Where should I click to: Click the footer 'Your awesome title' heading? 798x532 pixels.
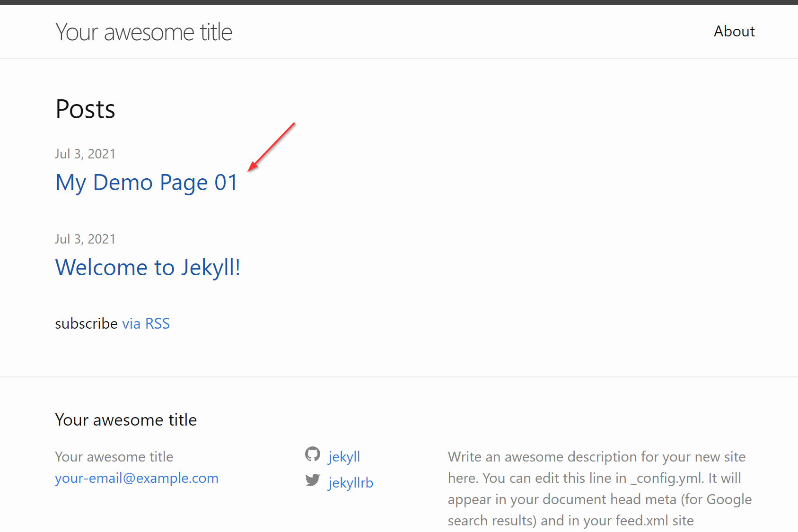pyautogui.click(x=126, y=420)
